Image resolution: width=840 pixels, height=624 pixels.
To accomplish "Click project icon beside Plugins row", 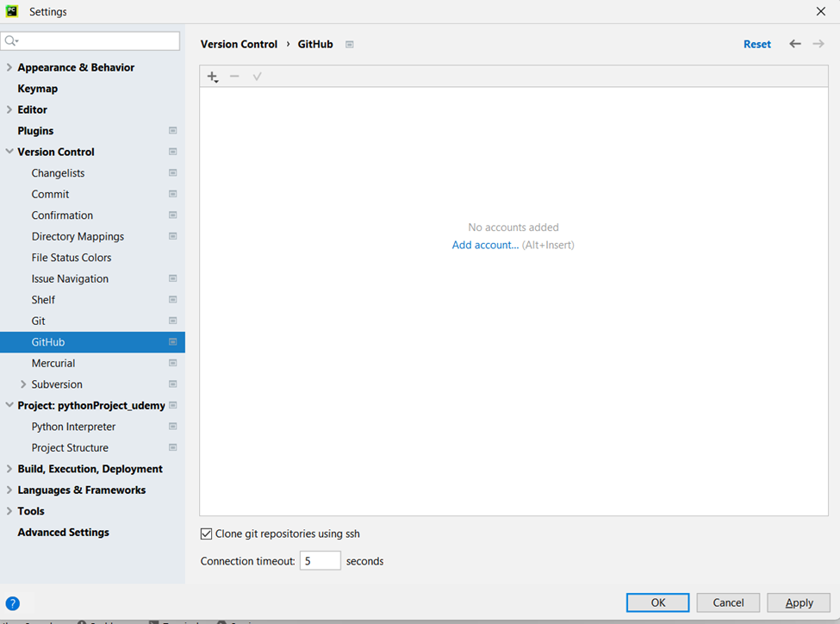I will click(172, 130).
